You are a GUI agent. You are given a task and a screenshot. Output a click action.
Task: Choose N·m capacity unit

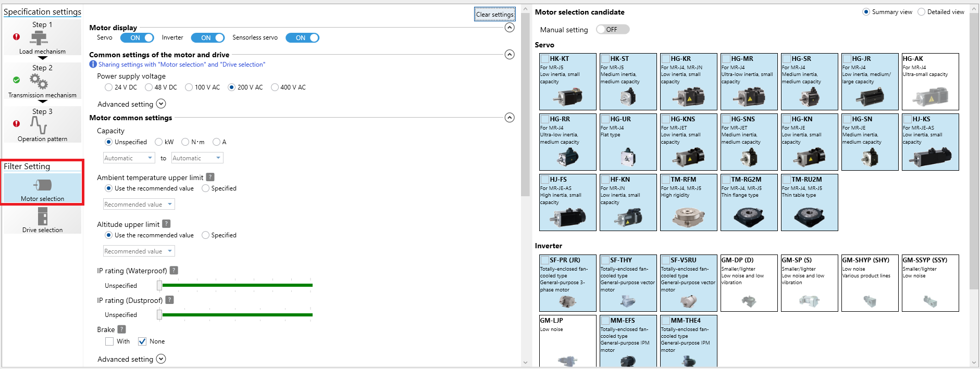(185, 142)
